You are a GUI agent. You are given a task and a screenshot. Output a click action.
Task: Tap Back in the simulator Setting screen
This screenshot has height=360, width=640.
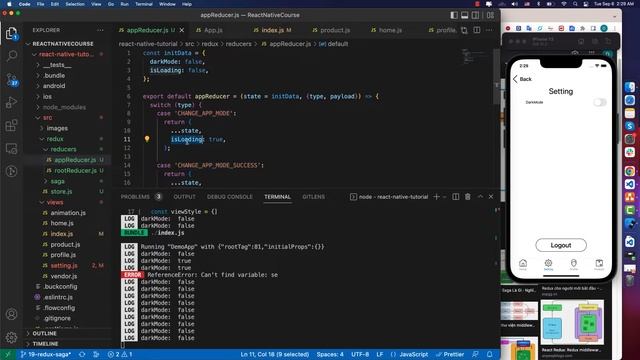coord(522,79)
